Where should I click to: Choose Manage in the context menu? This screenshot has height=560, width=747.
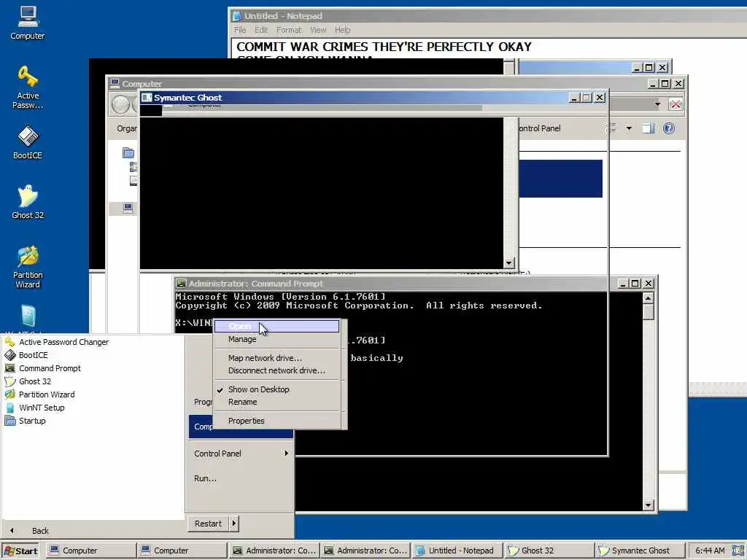(x=276, y=339)
